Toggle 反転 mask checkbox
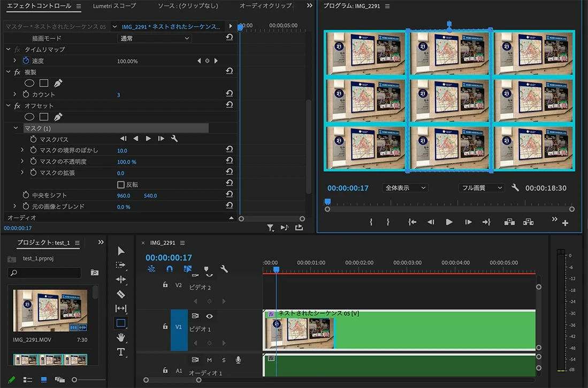Image resolution: width=588 pixels, height=388 pixels. (x=121, y=184)
